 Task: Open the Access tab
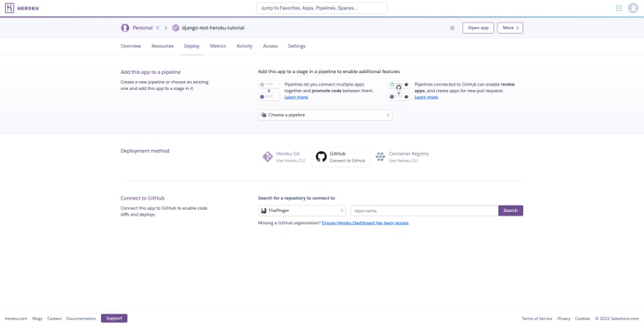click(270, 46)
